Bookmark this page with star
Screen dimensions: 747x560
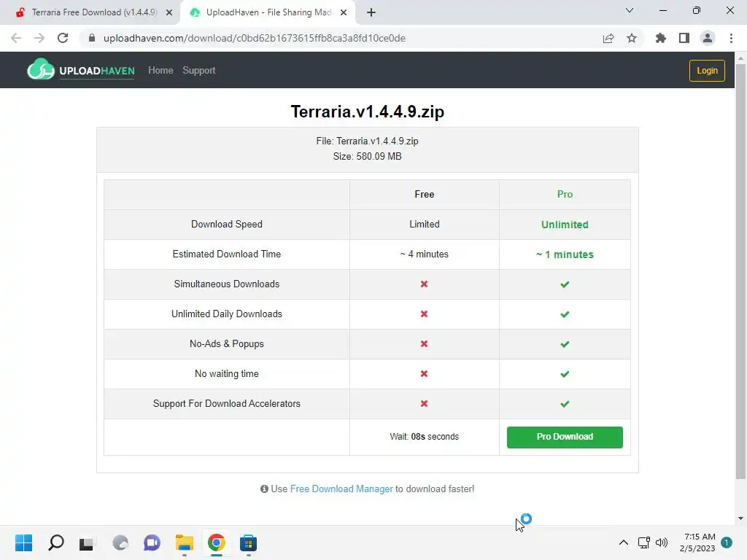[632, 38]
